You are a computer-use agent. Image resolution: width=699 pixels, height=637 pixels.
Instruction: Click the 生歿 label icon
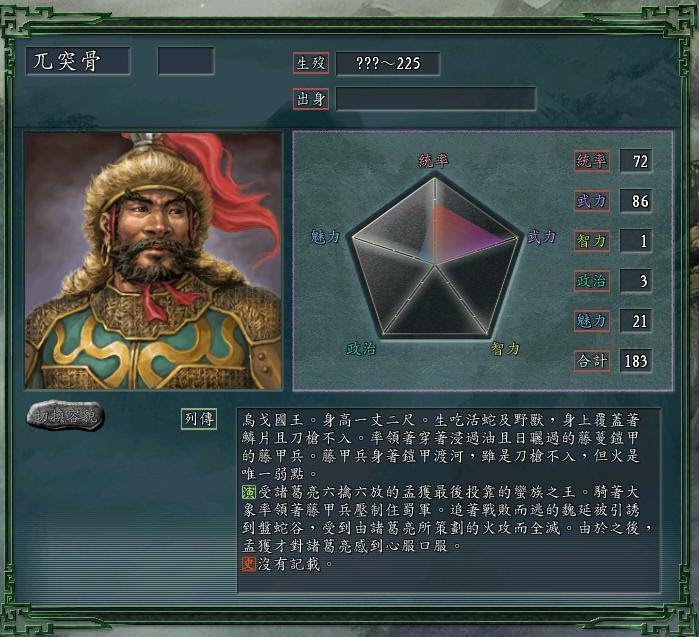311,63
